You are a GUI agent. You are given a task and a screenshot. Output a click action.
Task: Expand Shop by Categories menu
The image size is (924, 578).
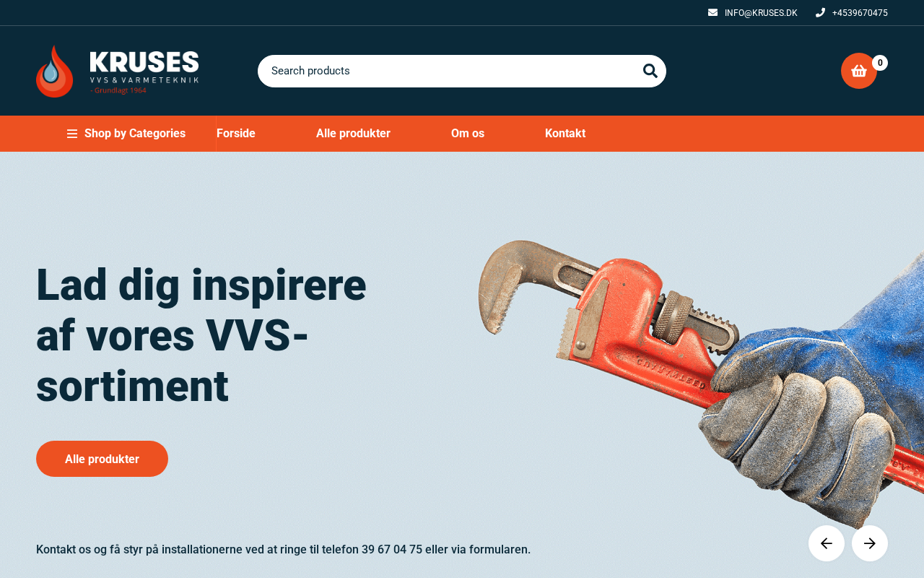pos(126,134)
